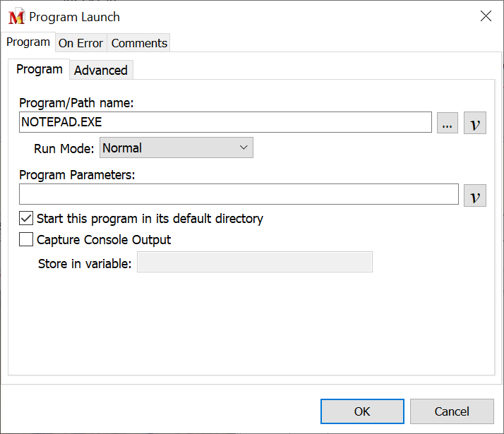Select the top-level Program tab beside On Error

coord(28,42)
